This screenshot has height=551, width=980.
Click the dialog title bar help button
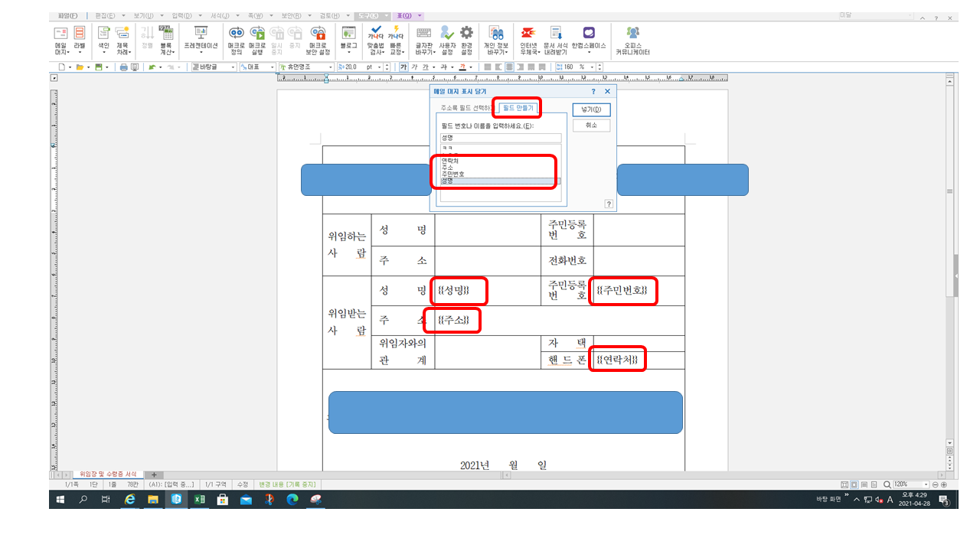[593, 92]
